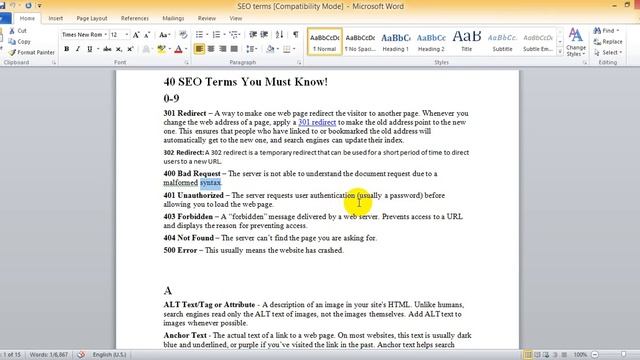The width and height of the screenshot is (640, 360).
Task: Open the View tab
Action: [x=236, y=18]
